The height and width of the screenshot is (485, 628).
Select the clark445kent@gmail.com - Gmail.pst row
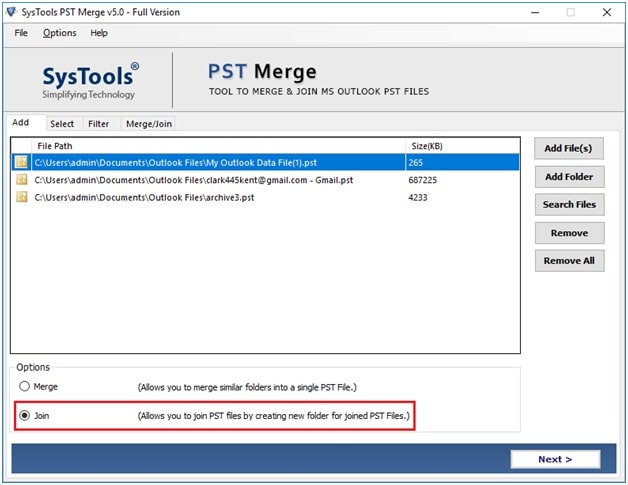[265, 180]
